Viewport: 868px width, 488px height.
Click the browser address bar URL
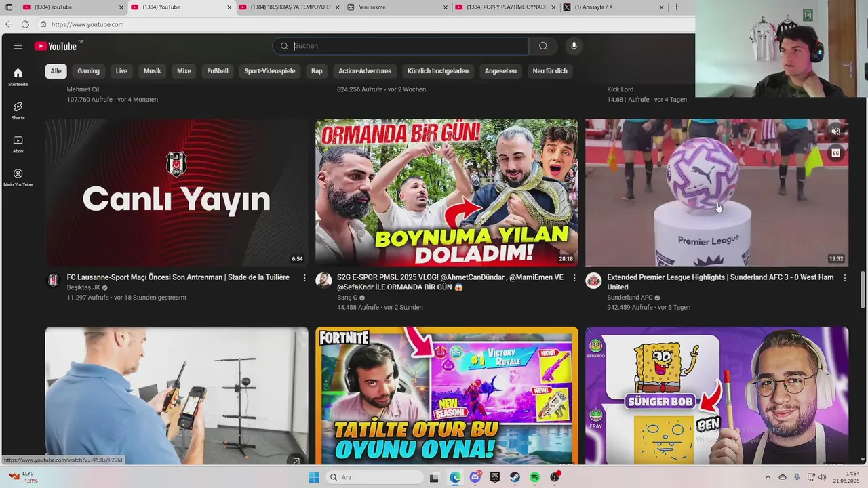87,24
